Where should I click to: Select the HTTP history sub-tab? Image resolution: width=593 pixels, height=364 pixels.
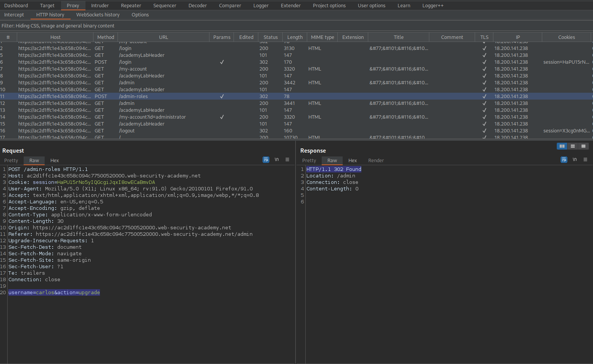pos(50,14)
